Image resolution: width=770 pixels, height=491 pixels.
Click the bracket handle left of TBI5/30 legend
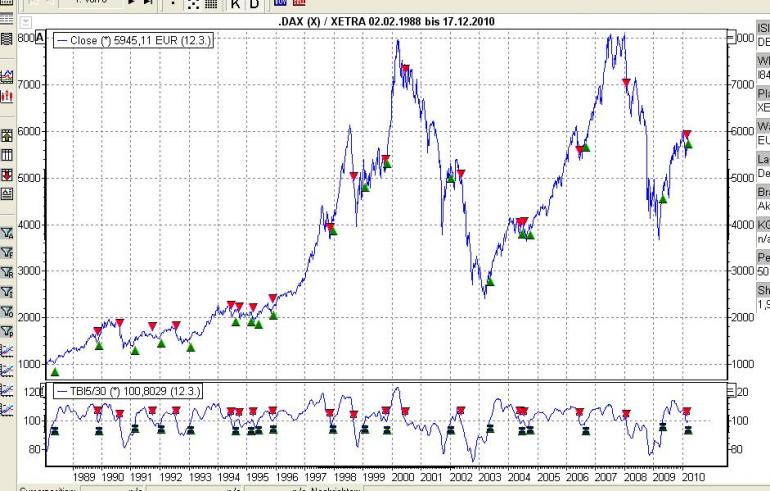coord(43,391)
